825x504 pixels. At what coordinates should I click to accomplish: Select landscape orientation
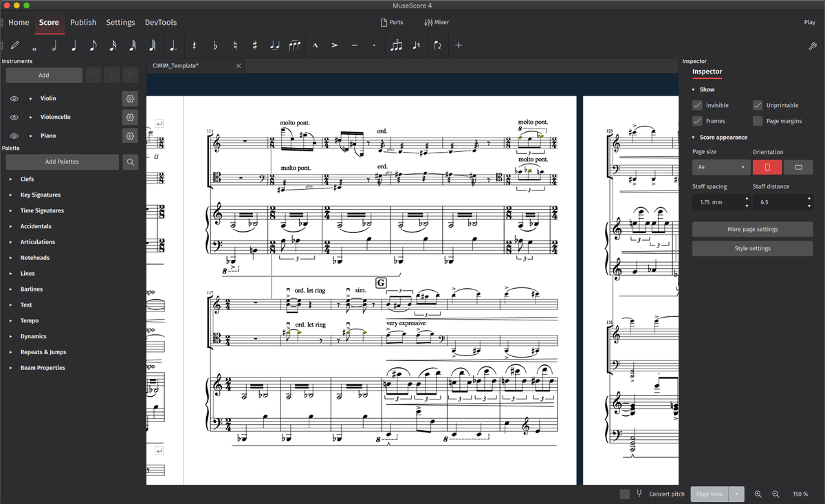(x=799, y=167)
